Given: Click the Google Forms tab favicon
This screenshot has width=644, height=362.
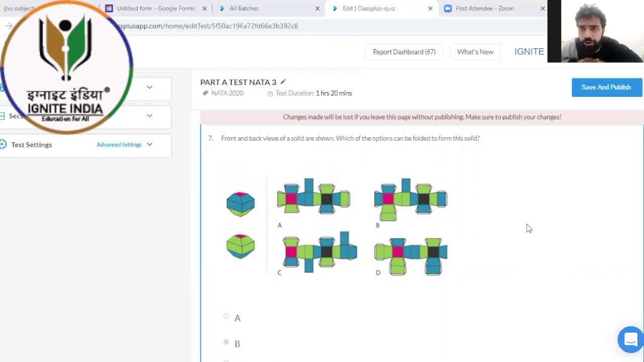Looking at the screenshot, I should [109, 9].
